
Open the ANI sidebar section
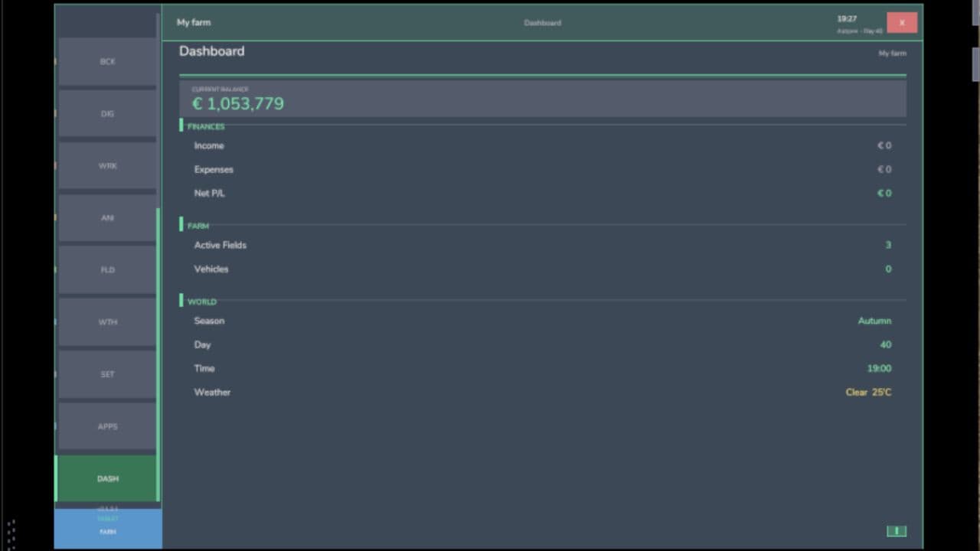(x=107, y=217)
